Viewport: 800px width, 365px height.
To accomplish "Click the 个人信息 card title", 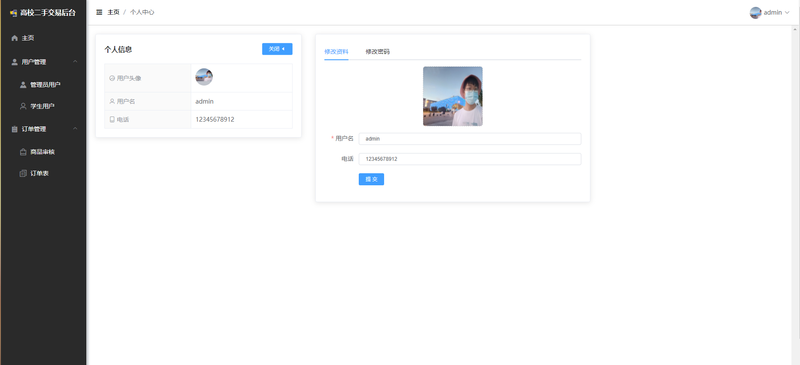I will point(118,50).
